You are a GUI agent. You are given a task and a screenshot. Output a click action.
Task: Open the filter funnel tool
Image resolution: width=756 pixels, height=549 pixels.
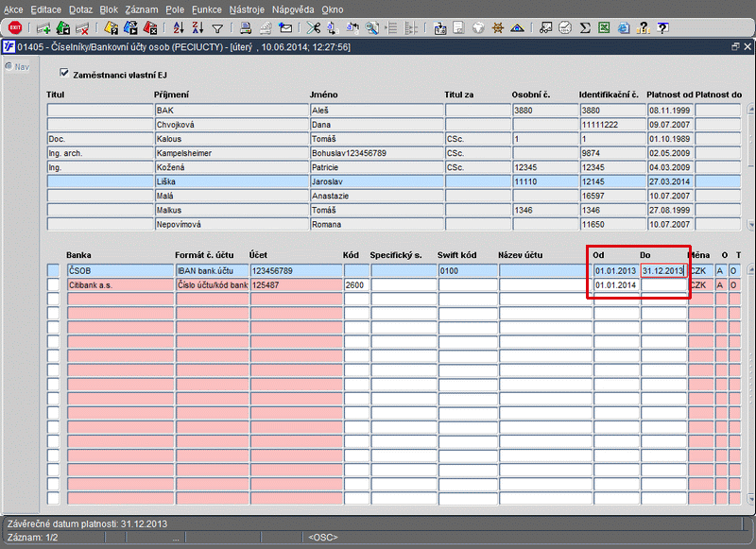(x=217, y=28)
